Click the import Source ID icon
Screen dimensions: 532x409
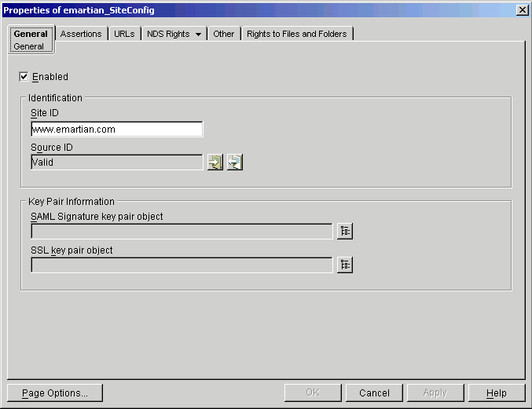[x=215, y=162]
